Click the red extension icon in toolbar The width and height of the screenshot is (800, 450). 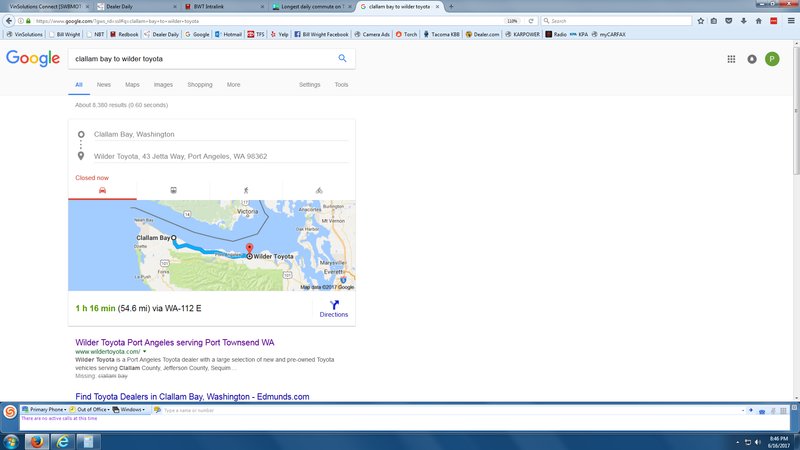coord(773,21)
